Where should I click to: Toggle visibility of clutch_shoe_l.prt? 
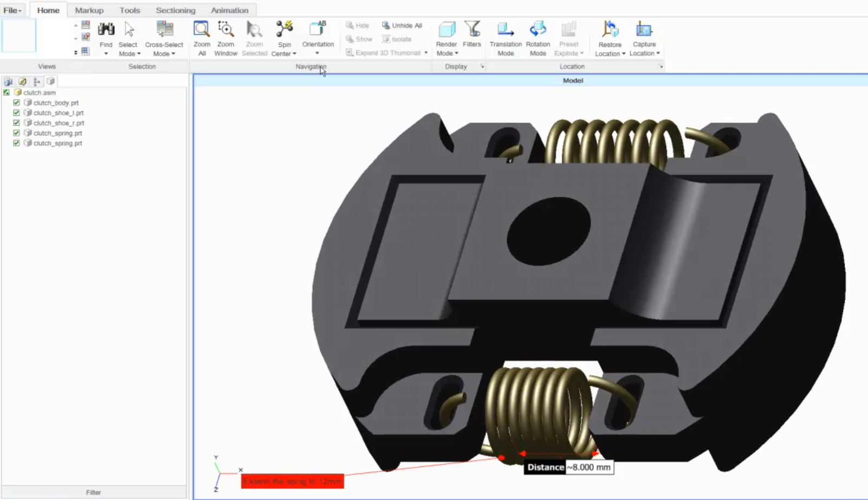pos(16,113)
